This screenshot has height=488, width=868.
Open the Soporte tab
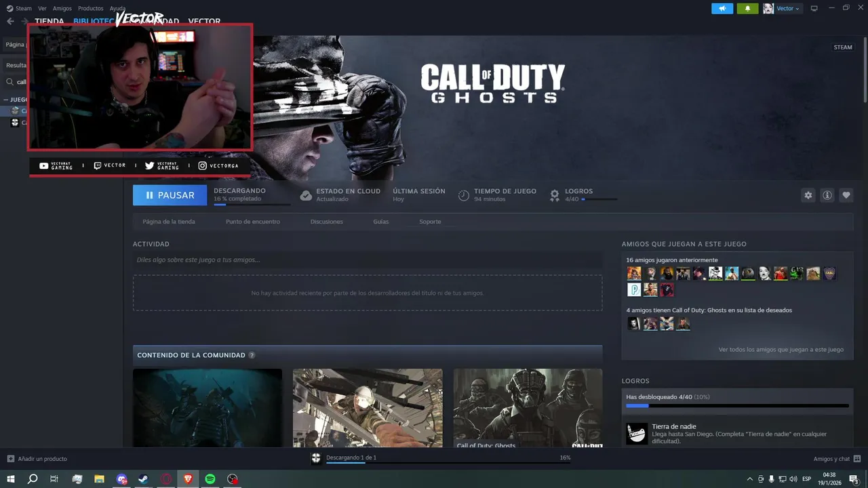430,222
